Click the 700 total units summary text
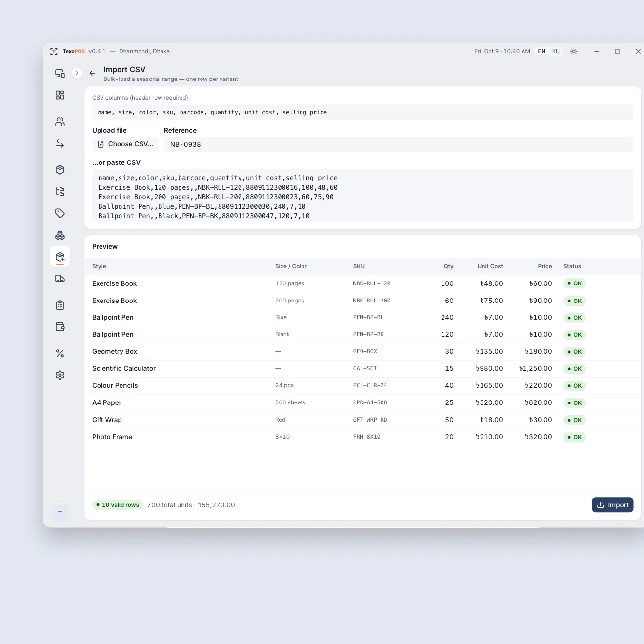The width and height of the screenshot is (644, 644). click(x=191, y=505)
